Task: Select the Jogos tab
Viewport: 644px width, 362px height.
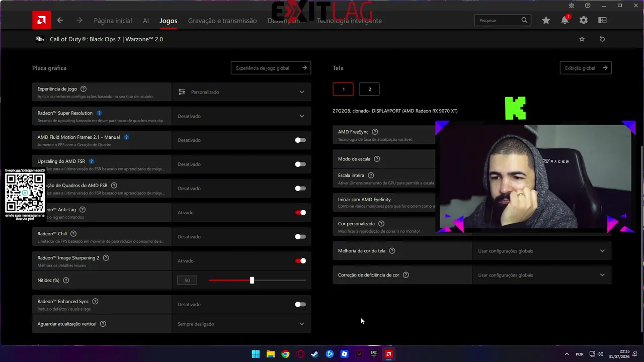Action: pos(169,21)
